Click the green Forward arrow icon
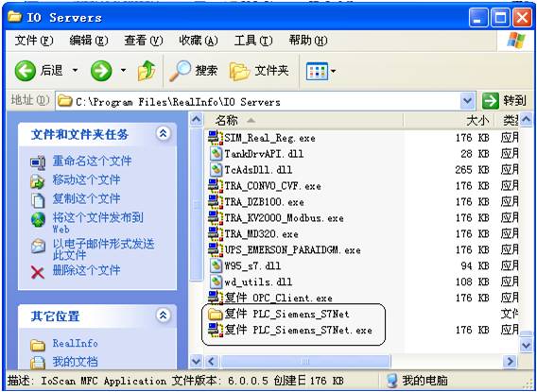Image resolution: width=537 pixels, height=392 pixels. [101, 71]
